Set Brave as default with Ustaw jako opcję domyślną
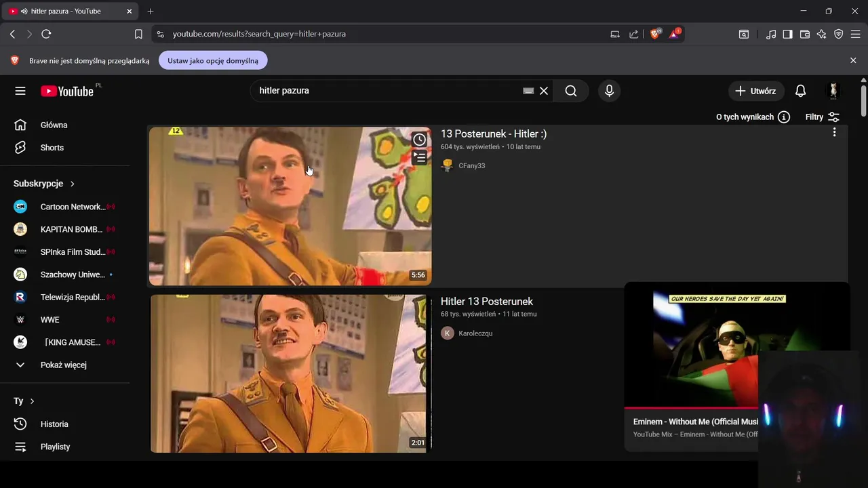Image resolution: width=868 pixels, height=488 pixels. [213, 60]
